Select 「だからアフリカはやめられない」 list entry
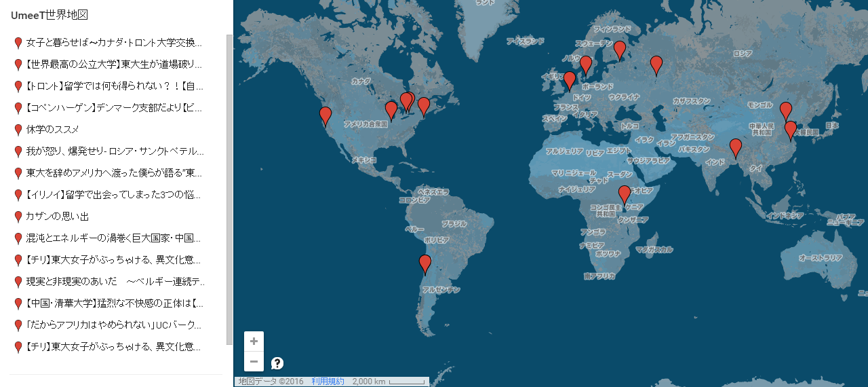The width and height of the screenshot is (868, 387). click(x=114, y=325)
